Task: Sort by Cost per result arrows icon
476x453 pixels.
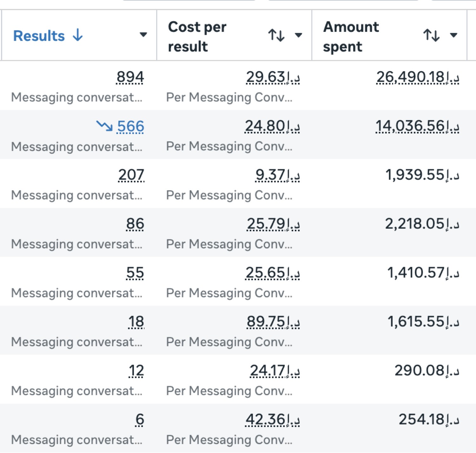Action: tap(276, 35)
